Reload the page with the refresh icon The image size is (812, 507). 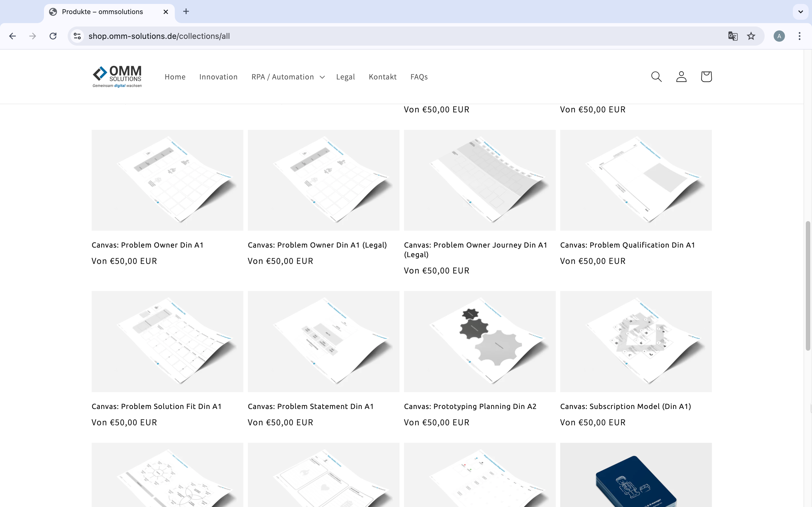tap(53, 36)
